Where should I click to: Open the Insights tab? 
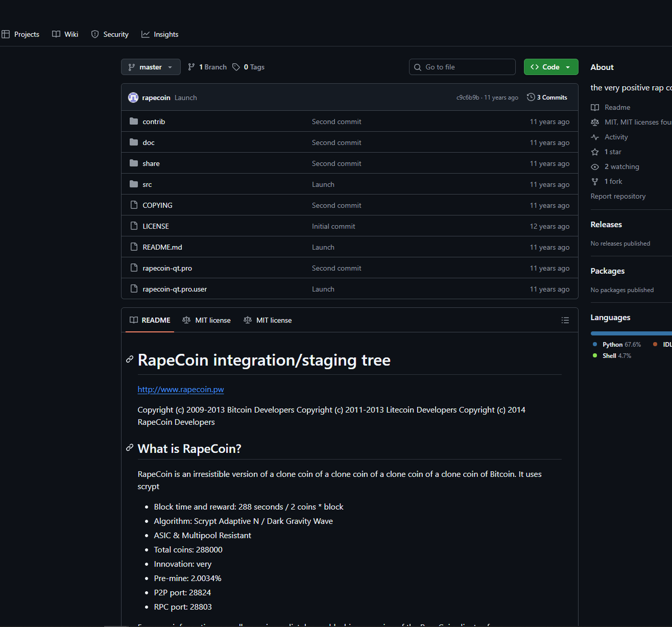tap(160, 34)
